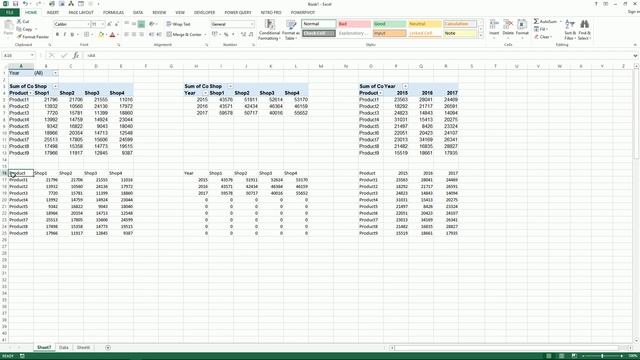Switch to the POWER QUERY tab
The height and width of the screenshot is (360, 640).
point(238,12)
